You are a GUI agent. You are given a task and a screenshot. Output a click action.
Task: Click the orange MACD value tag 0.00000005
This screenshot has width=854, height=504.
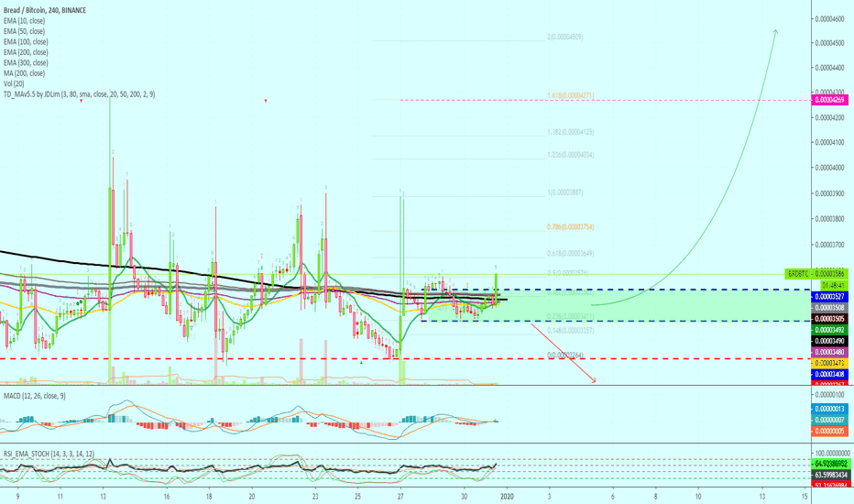(829, 431)
